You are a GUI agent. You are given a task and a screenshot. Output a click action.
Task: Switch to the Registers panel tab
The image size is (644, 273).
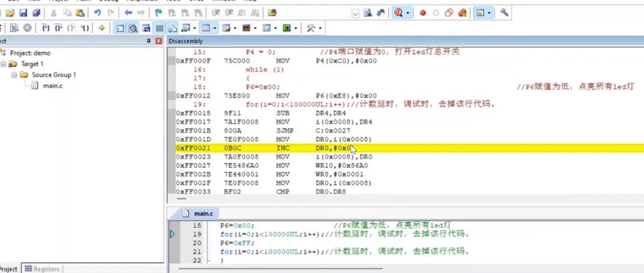42,269
